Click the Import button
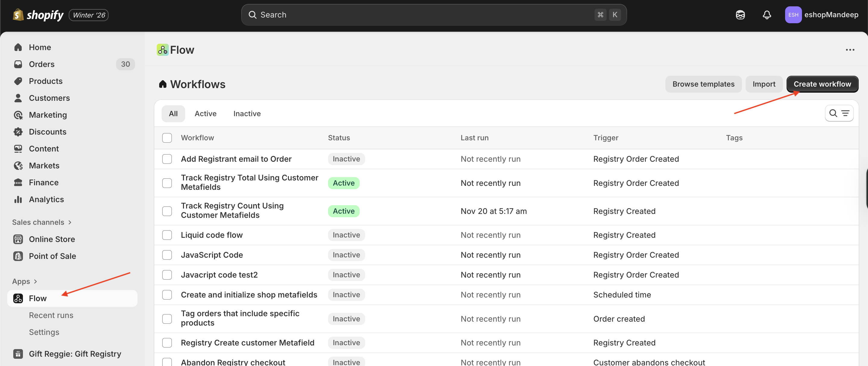The width and height of the screenshot is (868, 366). coord(764,84)
